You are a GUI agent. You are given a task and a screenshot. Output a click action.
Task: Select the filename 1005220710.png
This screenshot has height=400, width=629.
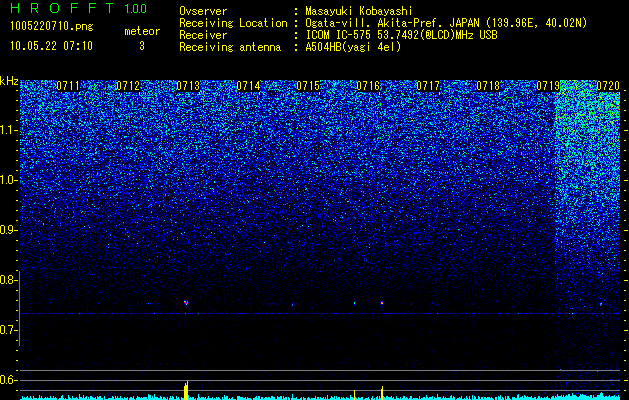(52, 26)
